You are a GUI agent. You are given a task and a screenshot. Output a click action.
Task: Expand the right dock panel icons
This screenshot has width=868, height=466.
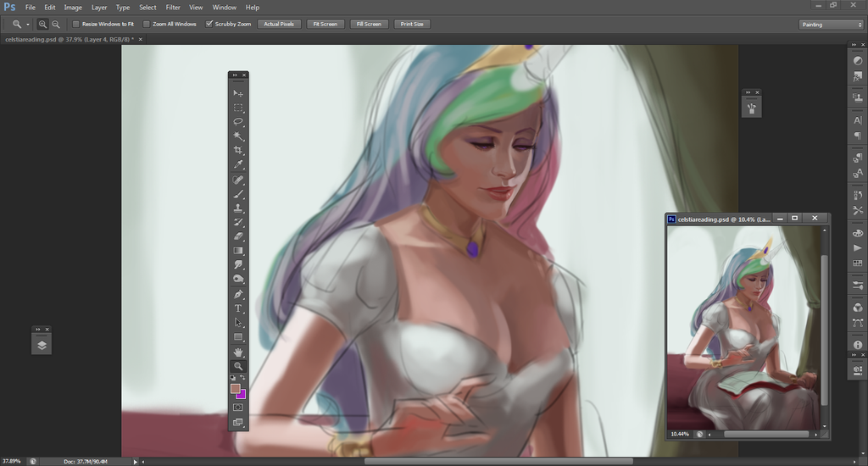[853, 44]
